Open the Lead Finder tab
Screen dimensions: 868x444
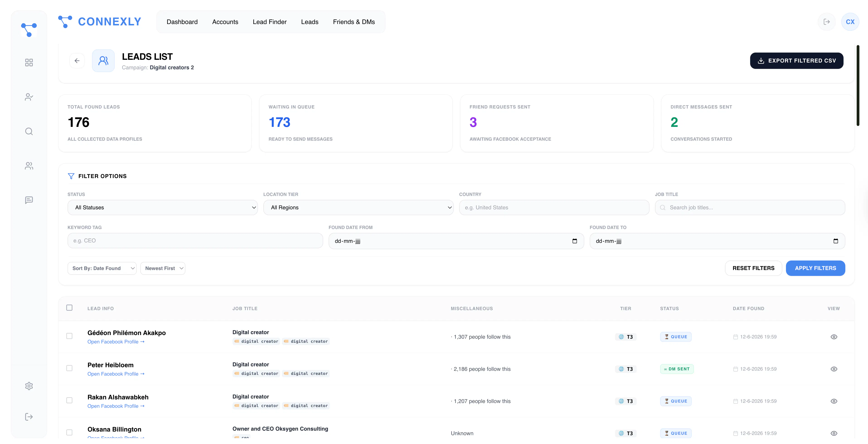tap(269, 22)
